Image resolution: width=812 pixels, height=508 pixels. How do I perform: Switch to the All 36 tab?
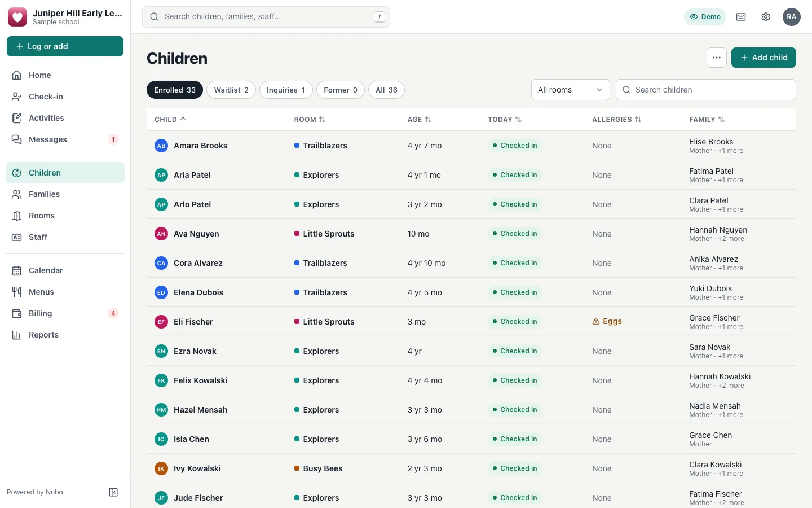(x=386, y=90)
